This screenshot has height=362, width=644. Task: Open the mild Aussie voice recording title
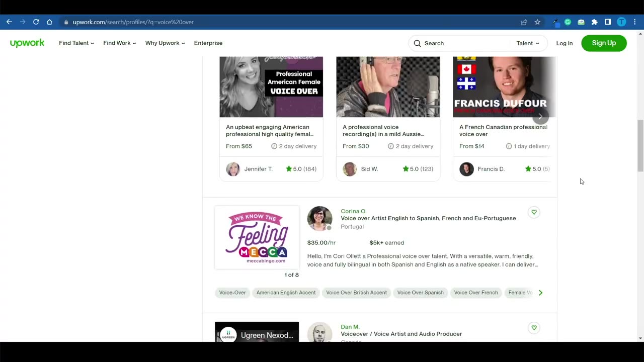[x=383, y=131]
